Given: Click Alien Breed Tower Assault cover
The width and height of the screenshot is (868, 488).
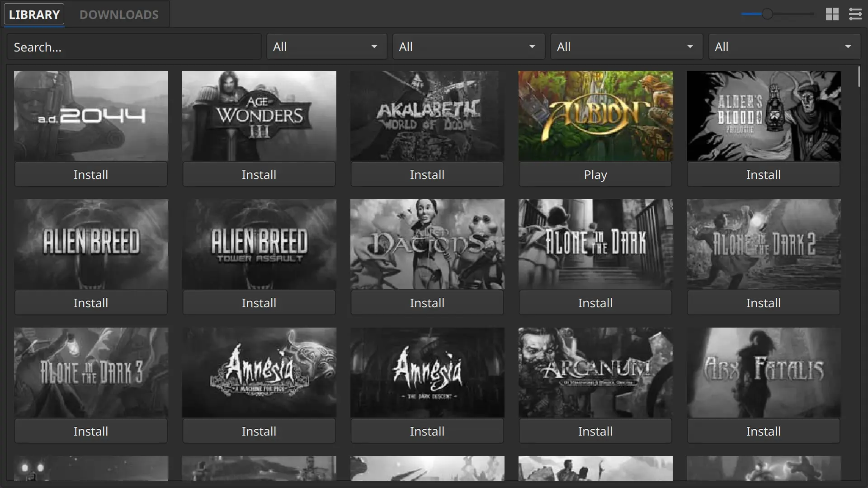Looking at the screenshot, I should [x=259, y=244].
